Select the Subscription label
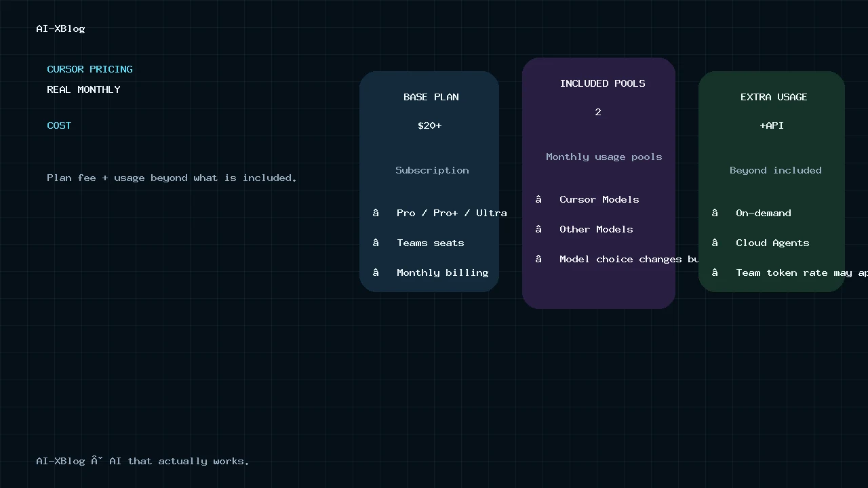This screenshot has width=868, height=488. 432,170
